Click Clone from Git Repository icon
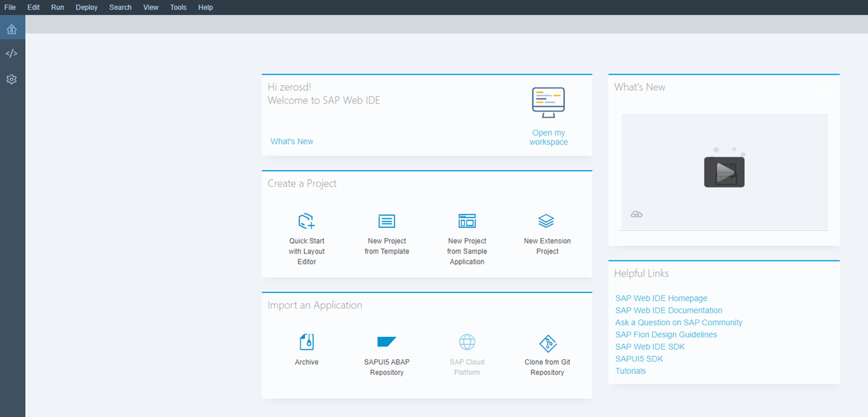868x417 pixels. [547, 342]
